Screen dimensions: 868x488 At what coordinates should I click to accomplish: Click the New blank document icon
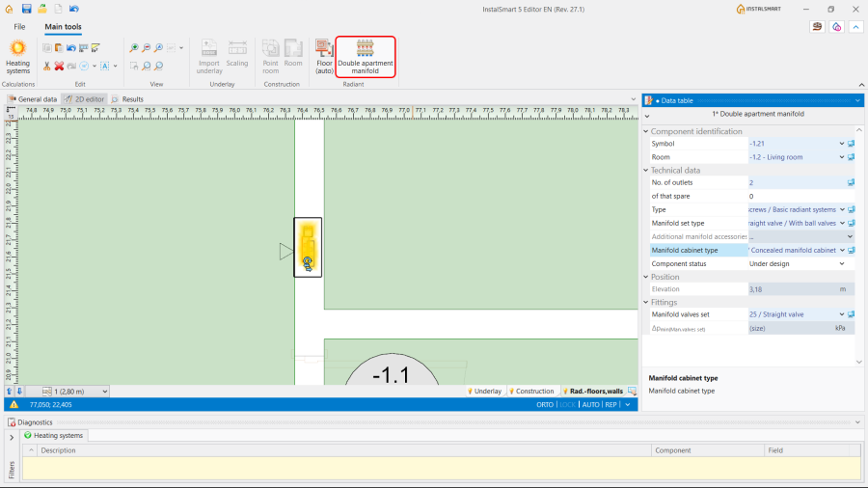(58, 9)
